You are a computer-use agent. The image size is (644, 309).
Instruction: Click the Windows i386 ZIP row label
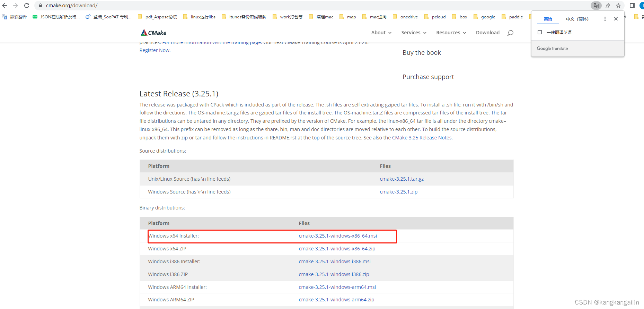click(x=168, y=274)
